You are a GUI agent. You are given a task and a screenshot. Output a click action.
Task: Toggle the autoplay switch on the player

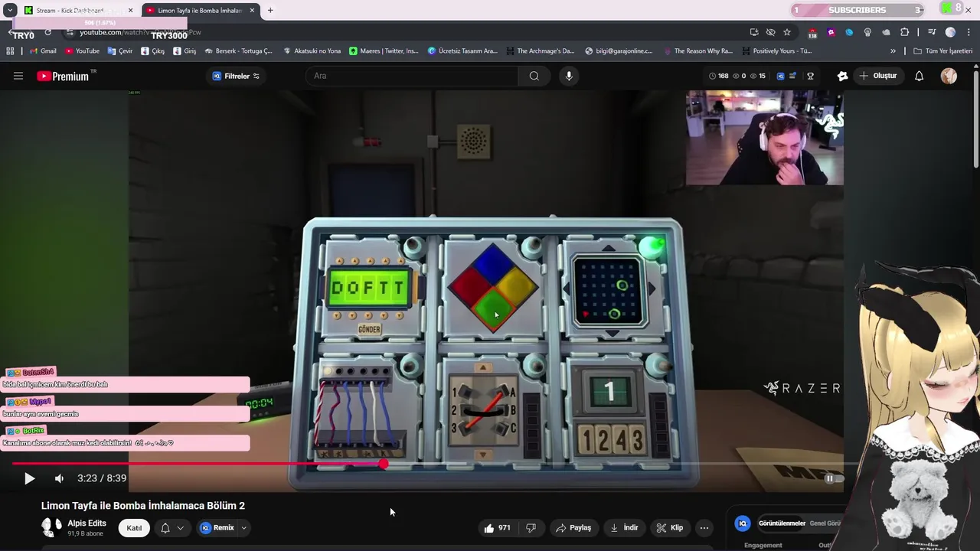tap(833, 478)
